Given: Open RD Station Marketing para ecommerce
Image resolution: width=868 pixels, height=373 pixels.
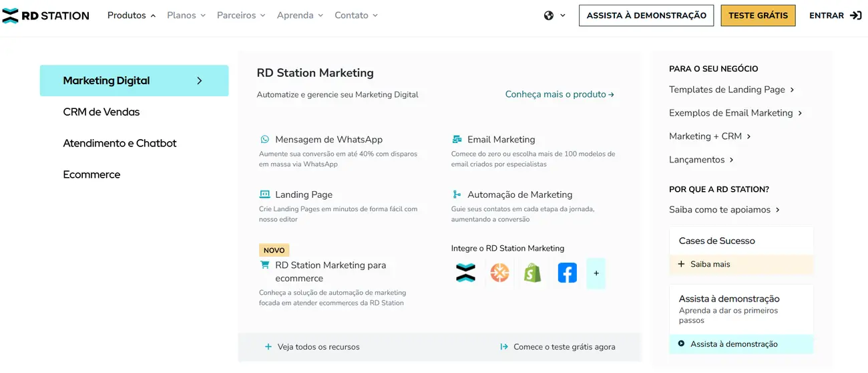Looking at the screenshot, I should point(331,271).
